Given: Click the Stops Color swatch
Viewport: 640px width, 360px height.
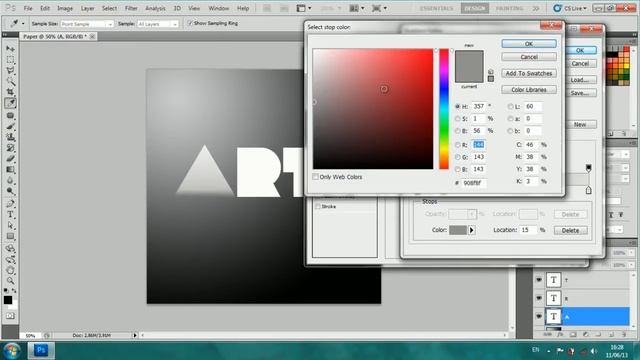Looking at the screenshot, I should point(458,230).
